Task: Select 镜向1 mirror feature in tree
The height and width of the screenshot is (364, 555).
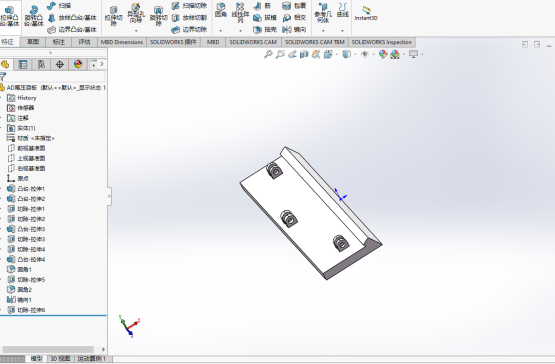Action: 19,300
